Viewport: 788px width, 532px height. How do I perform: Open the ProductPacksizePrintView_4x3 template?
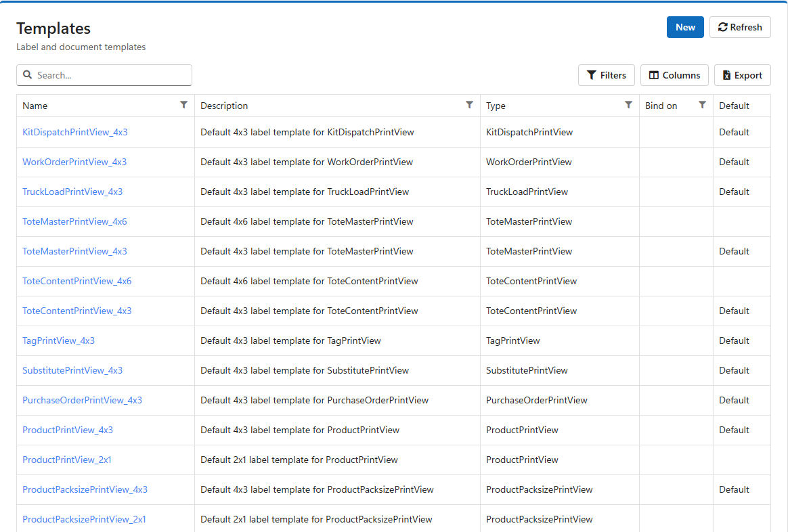pos(85,490)
